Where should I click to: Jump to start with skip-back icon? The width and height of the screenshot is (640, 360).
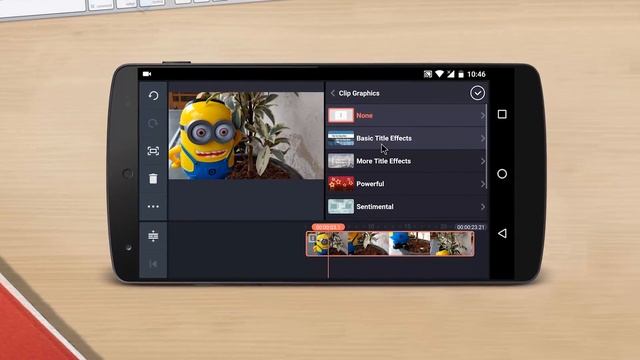click(153, 264)
